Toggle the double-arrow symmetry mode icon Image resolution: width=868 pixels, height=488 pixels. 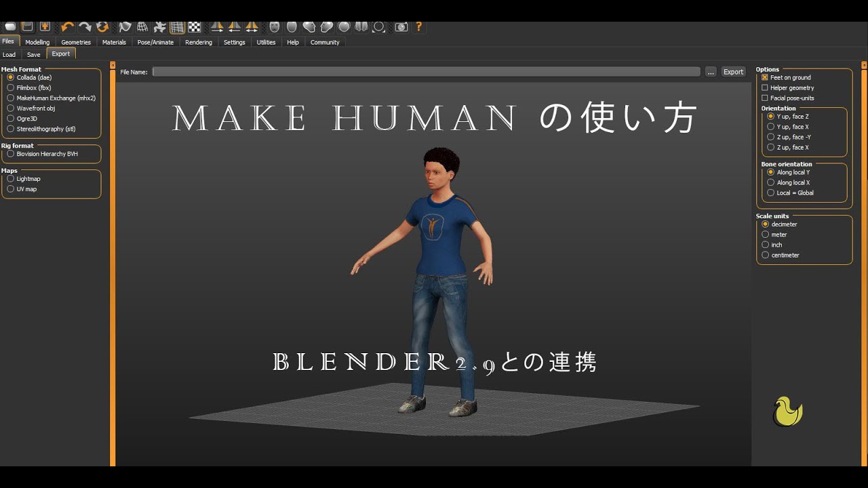point(252,26)
